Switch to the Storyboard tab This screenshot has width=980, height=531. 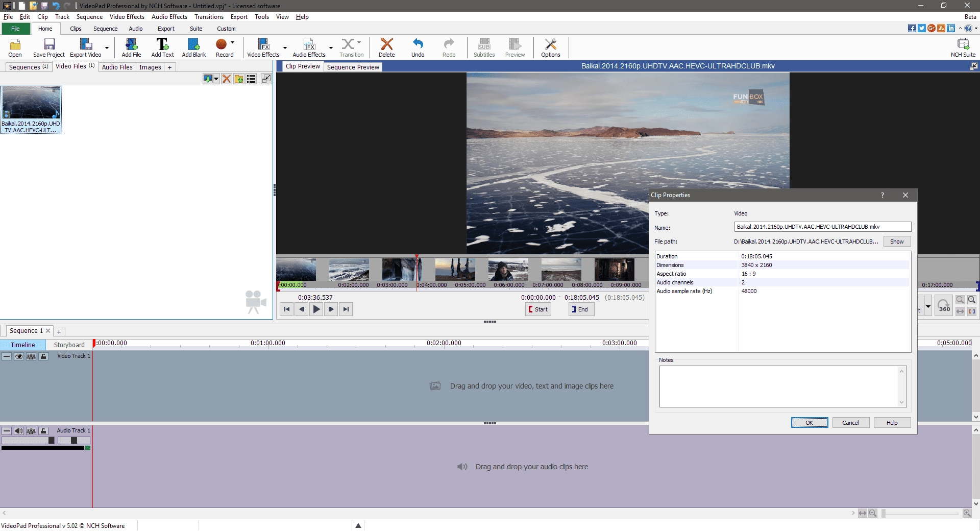click(69, 345)
